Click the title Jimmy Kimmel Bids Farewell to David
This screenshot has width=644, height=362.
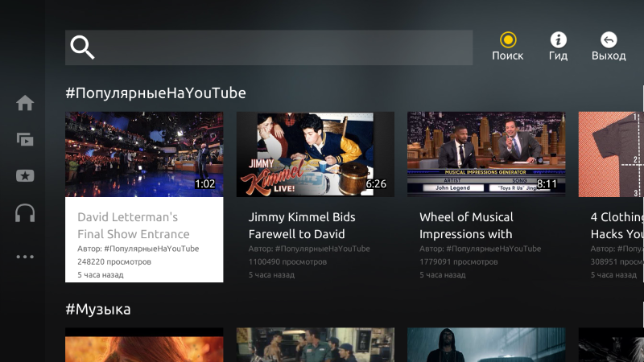click(302, 225)
